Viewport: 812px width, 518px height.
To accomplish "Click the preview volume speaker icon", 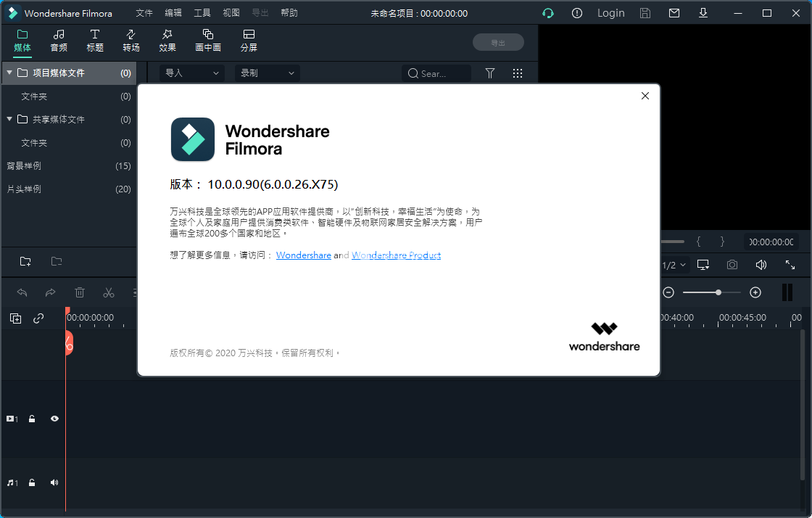I will (761, 266).
